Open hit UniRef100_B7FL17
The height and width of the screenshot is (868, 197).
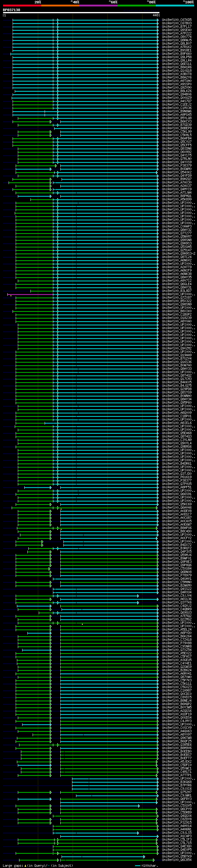pos(177,27)
